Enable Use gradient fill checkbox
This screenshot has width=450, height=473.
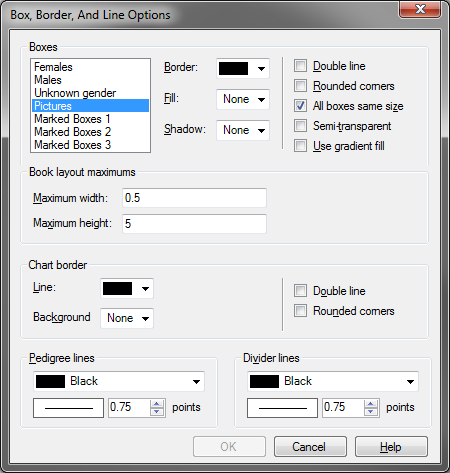pyautogui.click(x=300, y=146)
